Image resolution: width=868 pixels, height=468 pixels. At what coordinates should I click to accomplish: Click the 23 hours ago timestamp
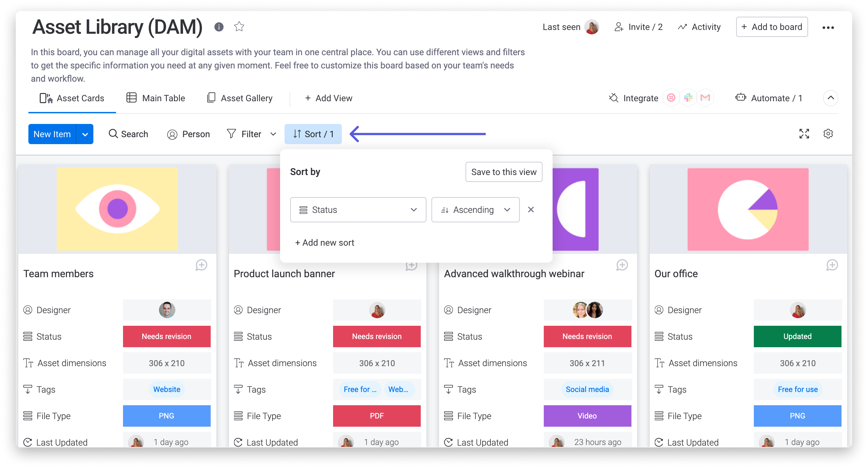point(597,442)
